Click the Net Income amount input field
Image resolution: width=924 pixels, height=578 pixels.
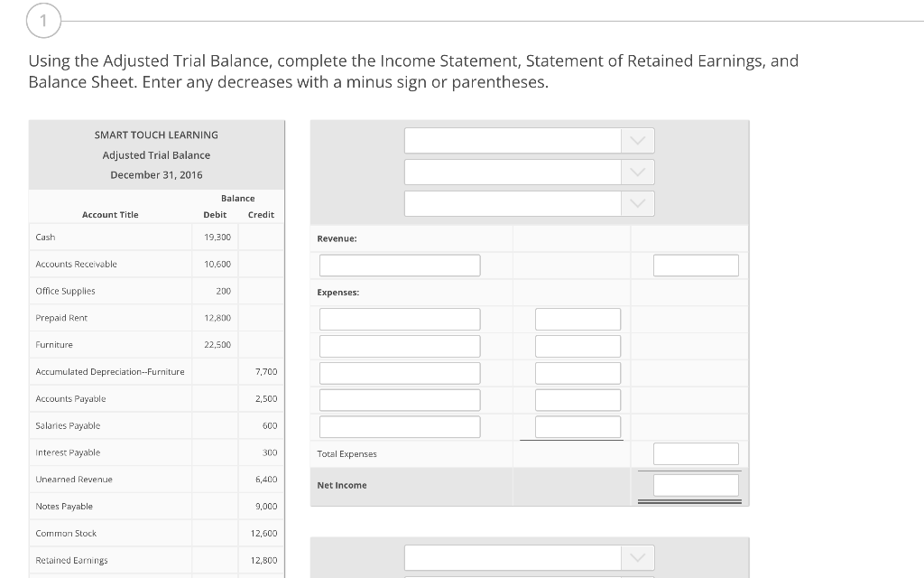point(695,484)
